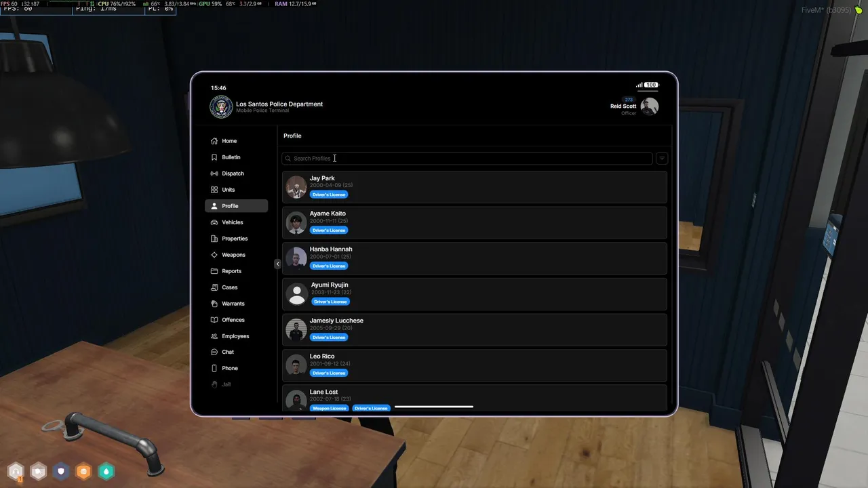
Task: Open Hanba Hannah's profile
Action: (x=475, y=258)
